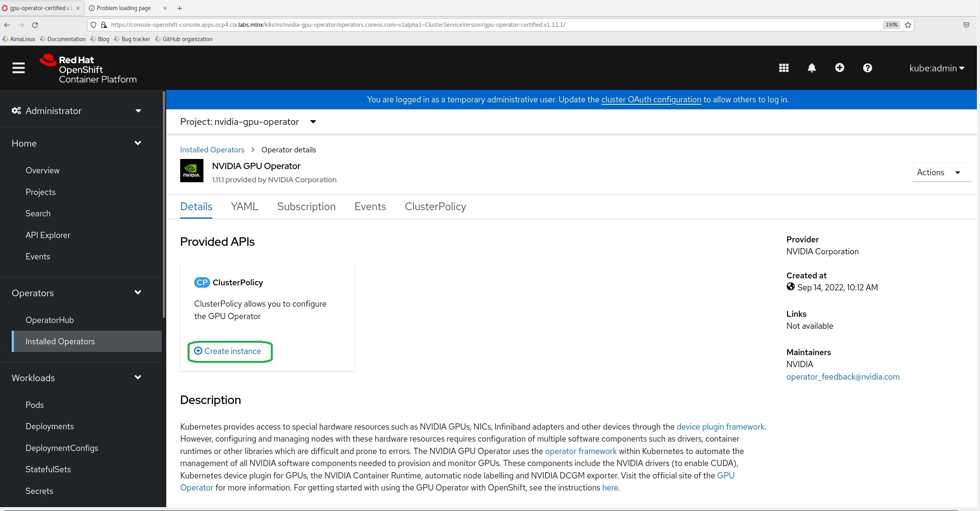Open the cluster OAuth configuration link
The height and width of the screenshot is (511, 980).
point(651,100)
